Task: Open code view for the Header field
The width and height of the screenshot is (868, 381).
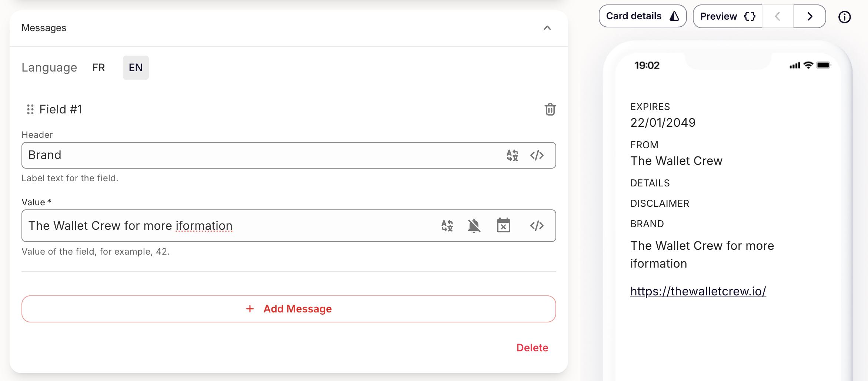Action: (538, 155)
